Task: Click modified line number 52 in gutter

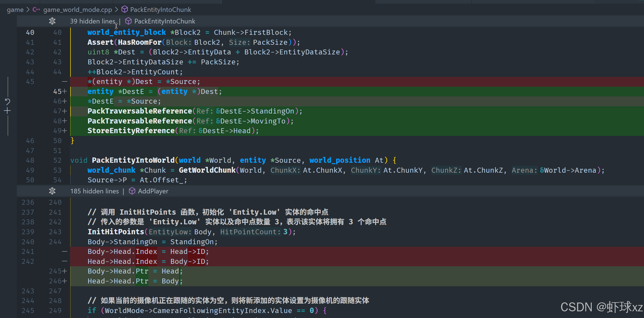Action: click(57, 161)
